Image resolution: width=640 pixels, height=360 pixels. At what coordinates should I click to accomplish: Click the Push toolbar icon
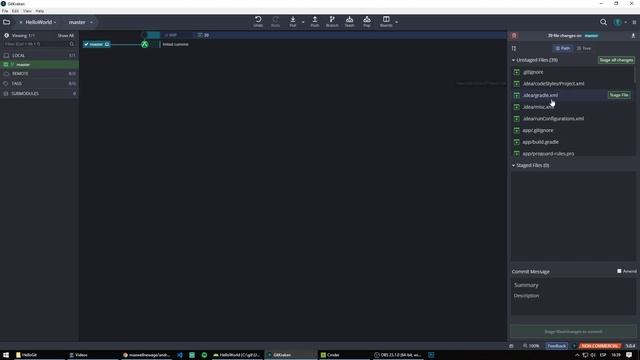click(315, 22)
